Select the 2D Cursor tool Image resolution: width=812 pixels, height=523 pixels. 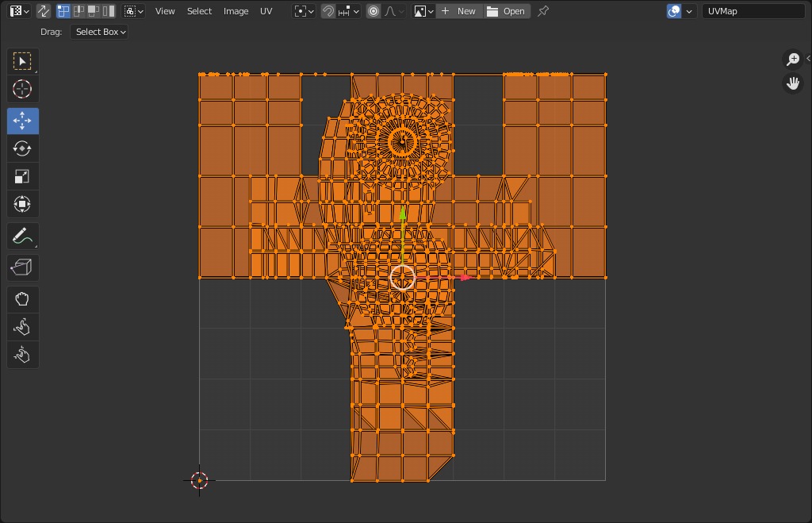(x=22, y=89)
